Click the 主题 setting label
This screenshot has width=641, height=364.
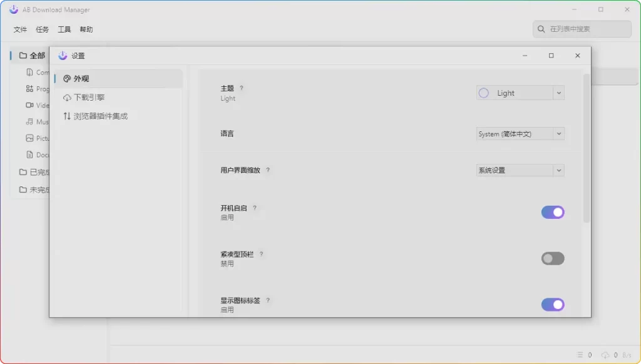tap(227, 88)
